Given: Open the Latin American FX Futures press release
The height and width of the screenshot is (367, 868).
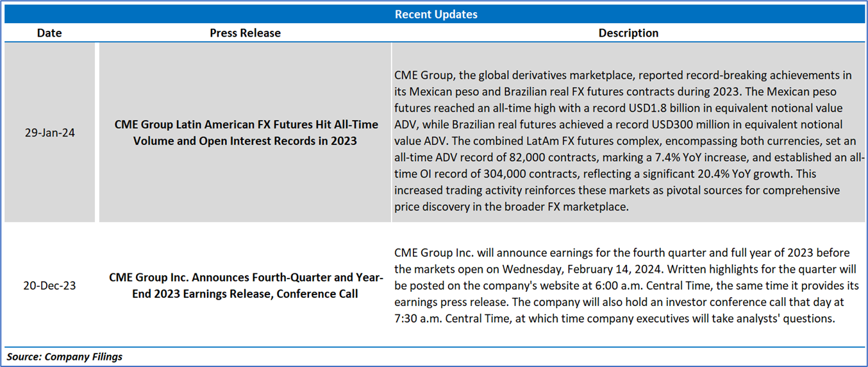Looking at the screenshot, I should pos(246,132).
